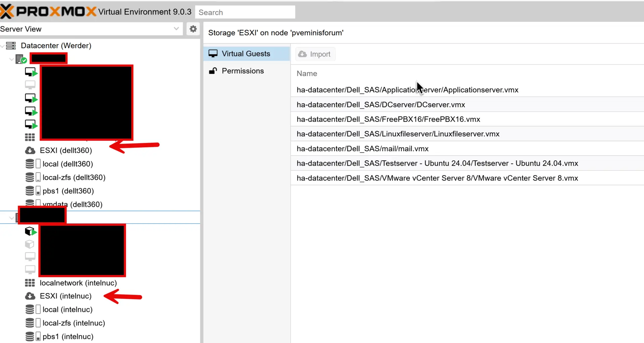Open the tree settings gear
Image resolution: width=644 pixels, height=343 pixels.
193,29
